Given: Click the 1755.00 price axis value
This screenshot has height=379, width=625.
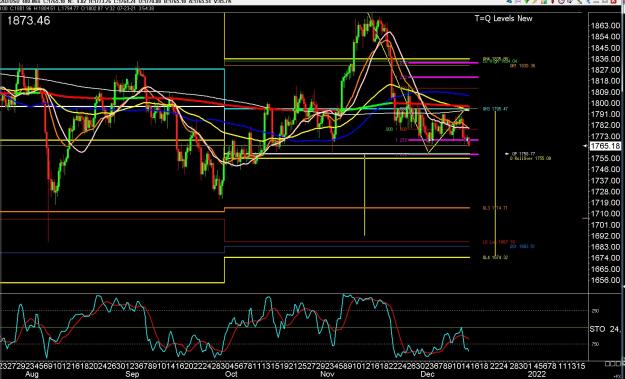Looking at the screenshot, I should (x=605, y=158).
